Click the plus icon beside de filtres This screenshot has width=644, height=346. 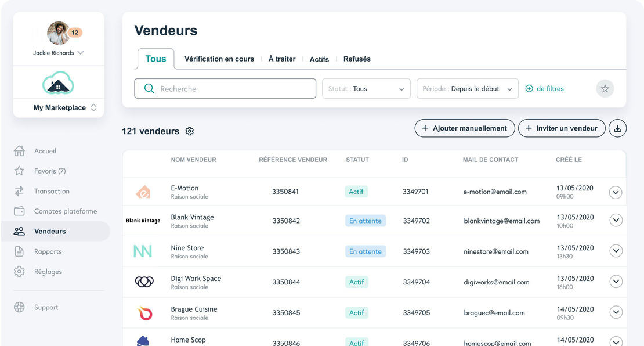[529, 89]
